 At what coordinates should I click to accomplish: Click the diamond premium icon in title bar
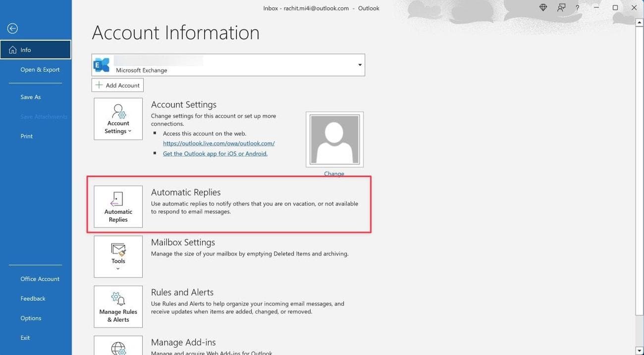coord(543,8)
